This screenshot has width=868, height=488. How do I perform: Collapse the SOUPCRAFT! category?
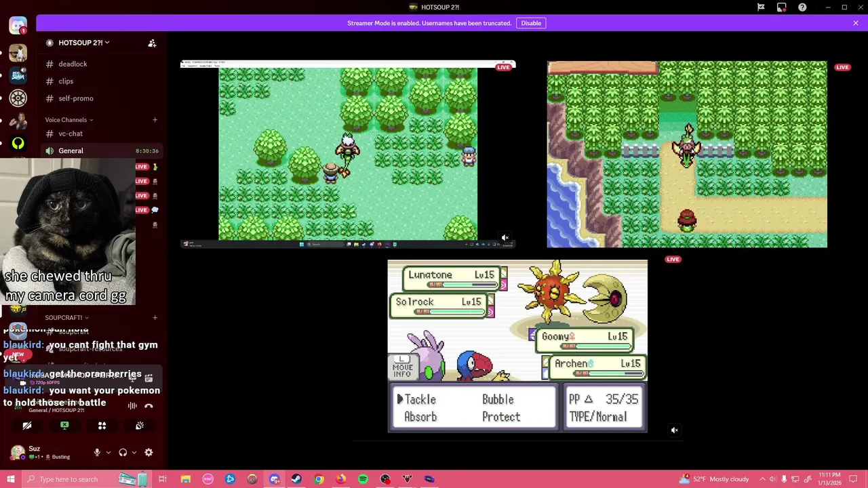66,317
